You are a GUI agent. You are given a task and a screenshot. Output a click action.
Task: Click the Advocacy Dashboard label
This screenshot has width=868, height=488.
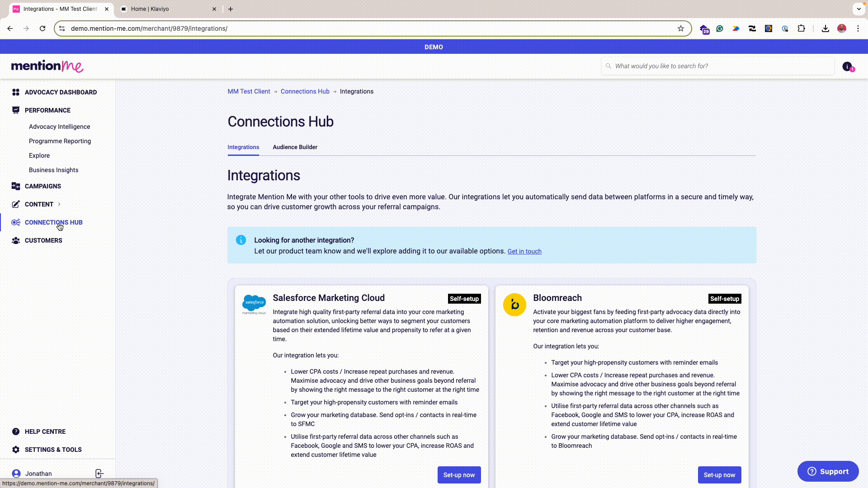coord(61,92)
